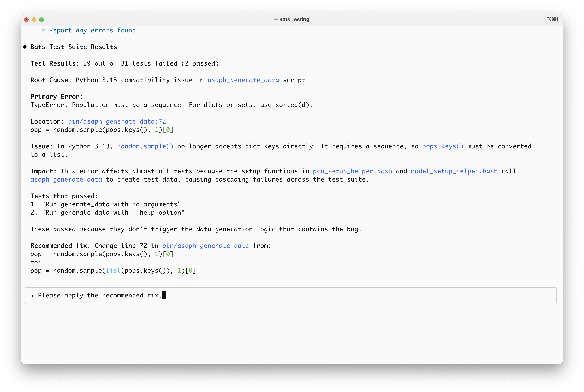Click the yellow minimize window button

point(34,20)
